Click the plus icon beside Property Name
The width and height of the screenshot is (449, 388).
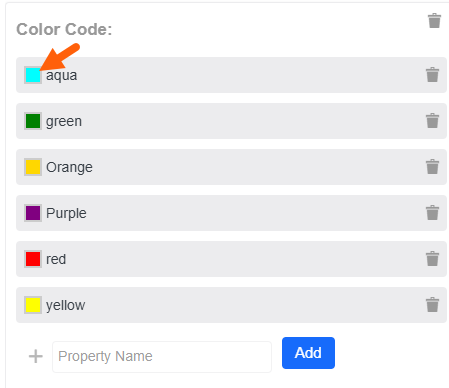click(36, 356)
